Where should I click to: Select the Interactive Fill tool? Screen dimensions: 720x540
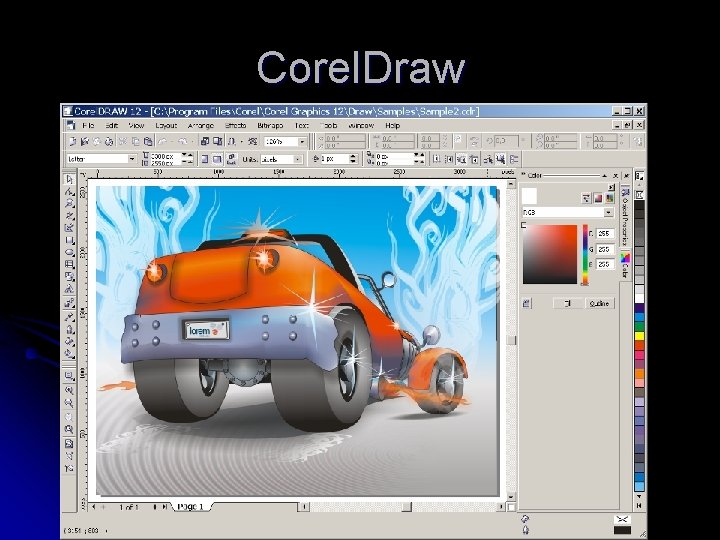click(69, 354)
